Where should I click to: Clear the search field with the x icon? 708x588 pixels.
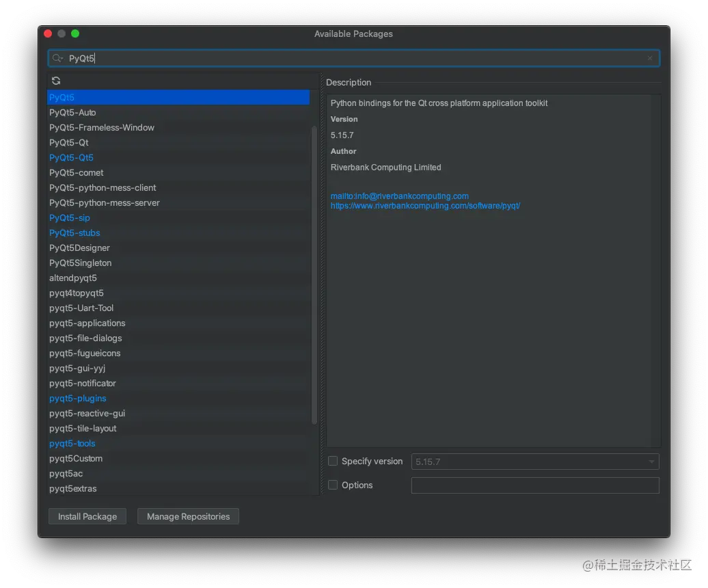[650, 58]
